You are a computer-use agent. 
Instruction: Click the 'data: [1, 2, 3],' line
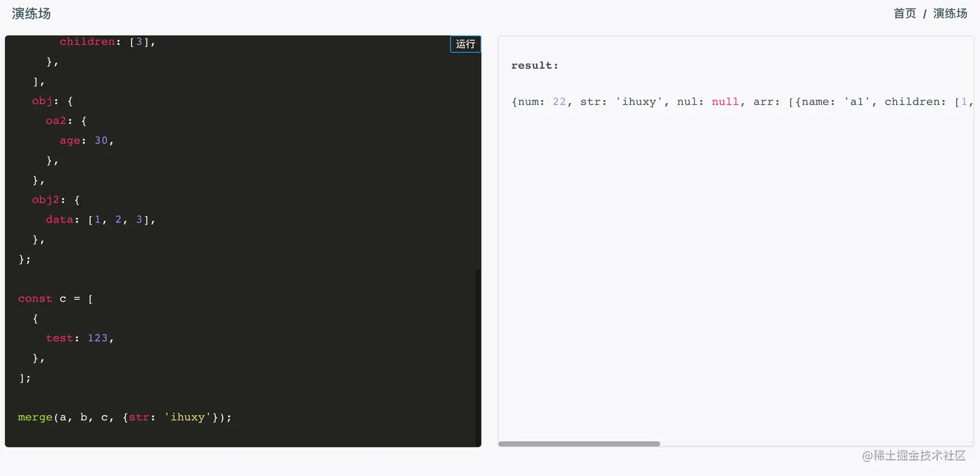101,219
